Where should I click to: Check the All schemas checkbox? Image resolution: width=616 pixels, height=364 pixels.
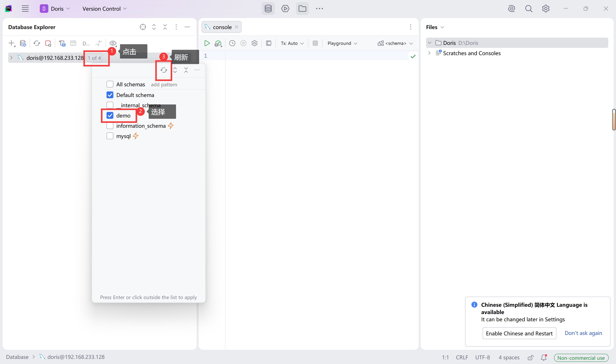pyautogui.click(x=110, y=84)
